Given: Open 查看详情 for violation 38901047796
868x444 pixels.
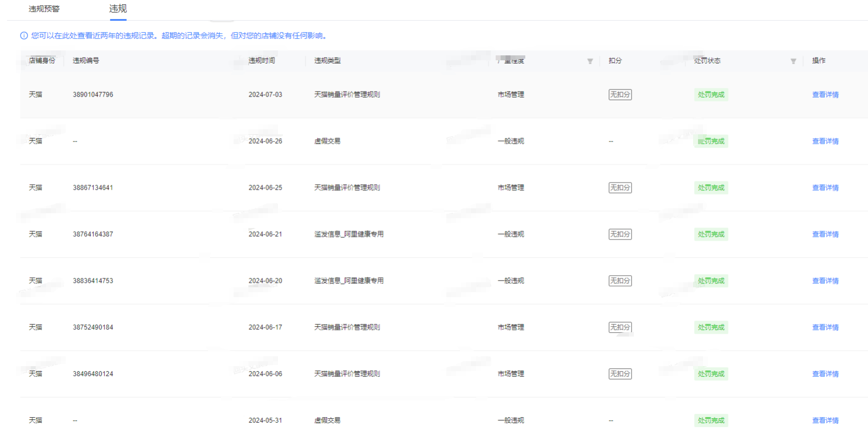Looking at the screenshot, I should pos(825,95).
